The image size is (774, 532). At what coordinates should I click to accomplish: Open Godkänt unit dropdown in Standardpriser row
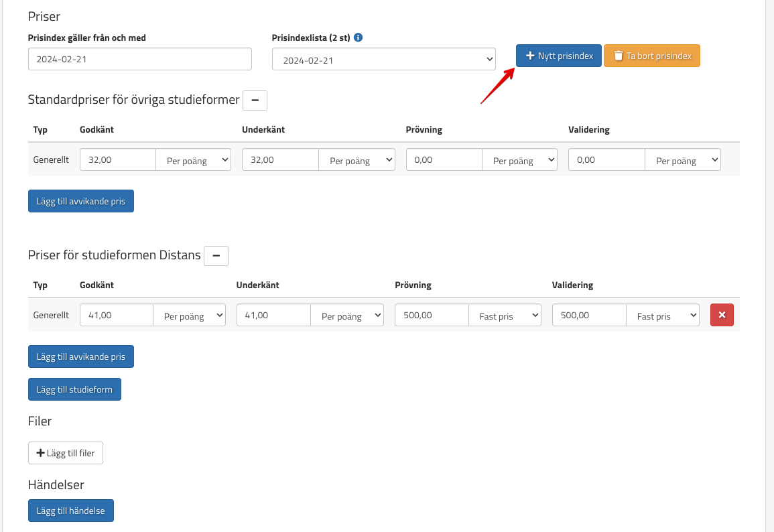[194, 160]
